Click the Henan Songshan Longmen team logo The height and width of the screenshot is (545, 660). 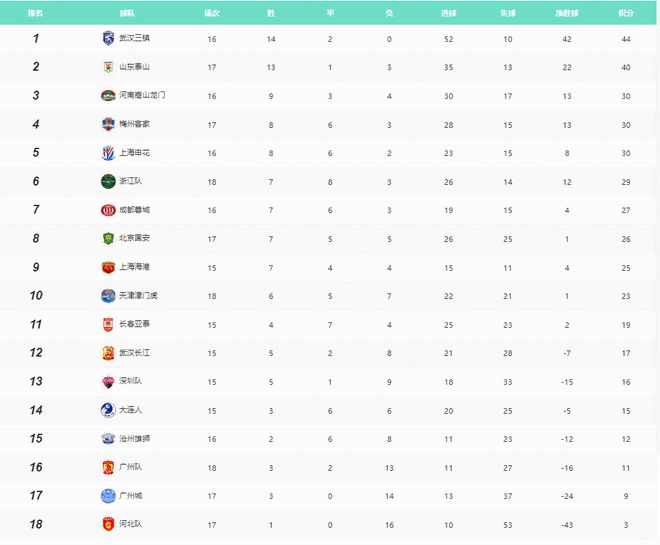pos(108,95)
